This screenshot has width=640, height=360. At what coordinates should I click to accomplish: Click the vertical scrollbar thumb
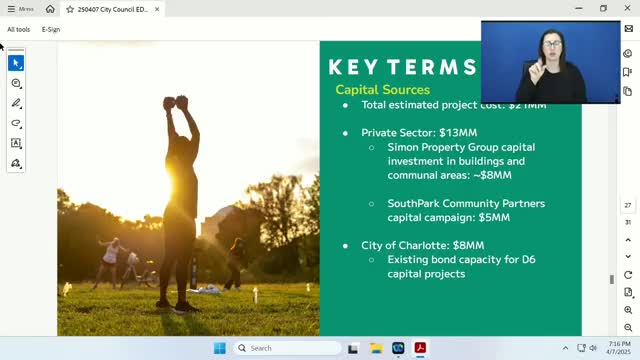tap(611, 279)
